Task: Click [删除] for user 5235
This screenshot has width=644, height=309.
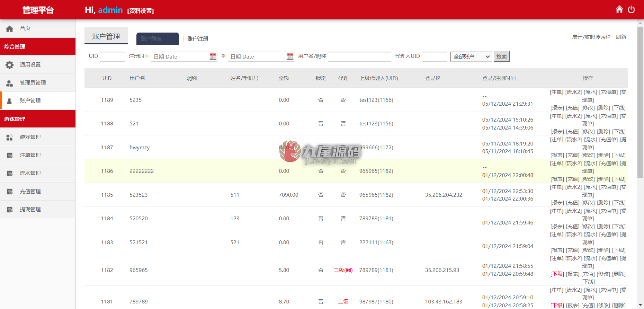Action: [603, 108]
